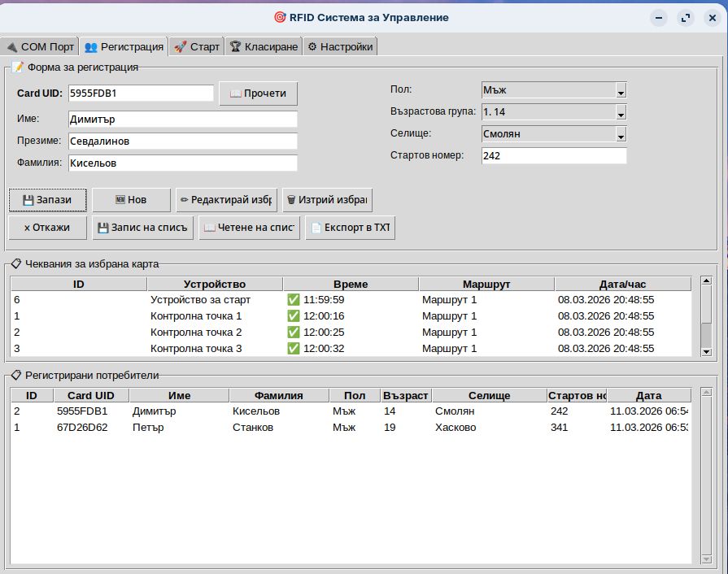The image size is (728, 574).
Task: Click the Изтрий delete selected button
Action: pos(327,200)
